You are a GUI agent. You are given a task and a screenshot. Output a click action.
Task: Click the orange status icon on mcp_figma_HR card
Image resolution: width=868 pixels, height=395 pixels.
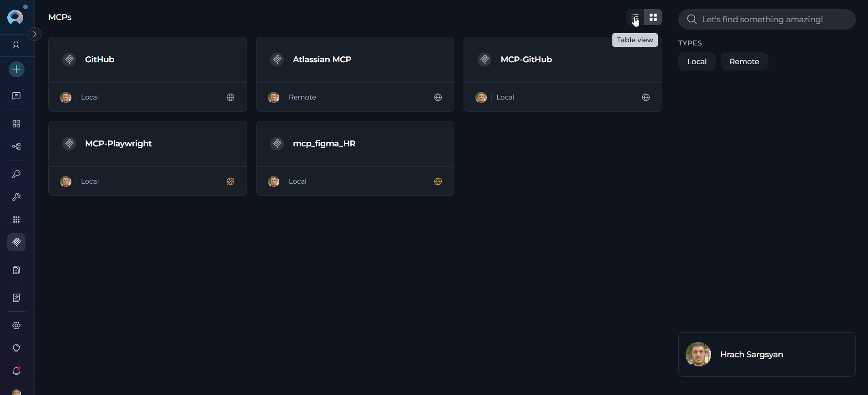pyautogui.click(x=438, y=181)
